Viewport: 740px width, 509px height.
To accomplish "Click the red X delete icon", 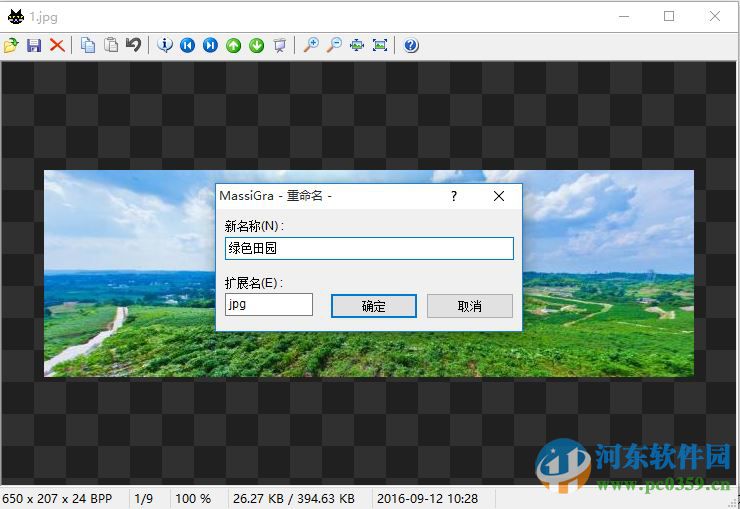I will tap(57, 45).
